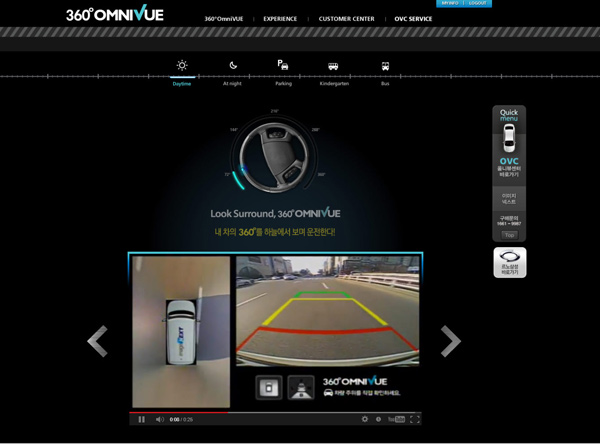The image size is (600, 444).
Task: Open the OVC SERVICE menu item
Action: tap(413, 19)
